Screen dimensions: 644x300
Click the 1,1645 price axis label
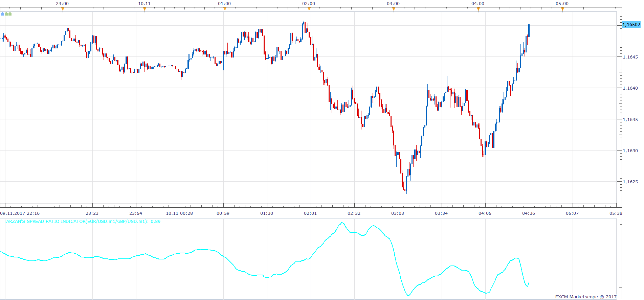click(630, 57)
